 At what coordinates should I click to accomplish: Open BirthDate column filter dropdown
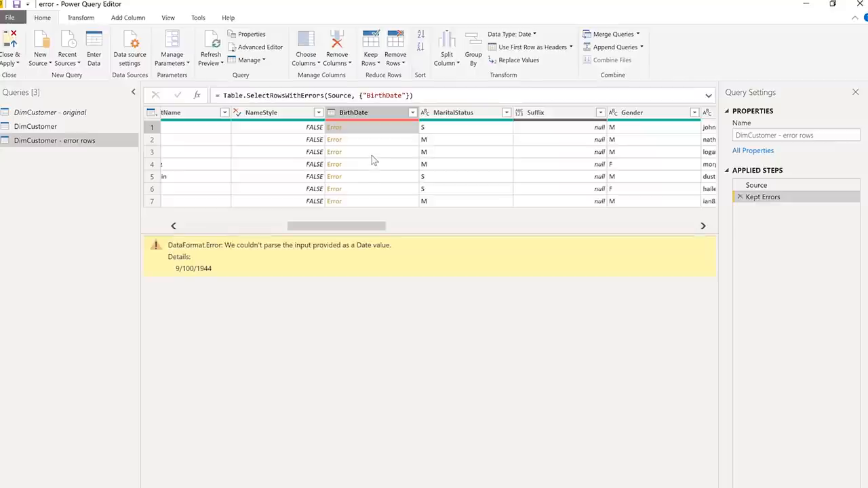(412, 113)
